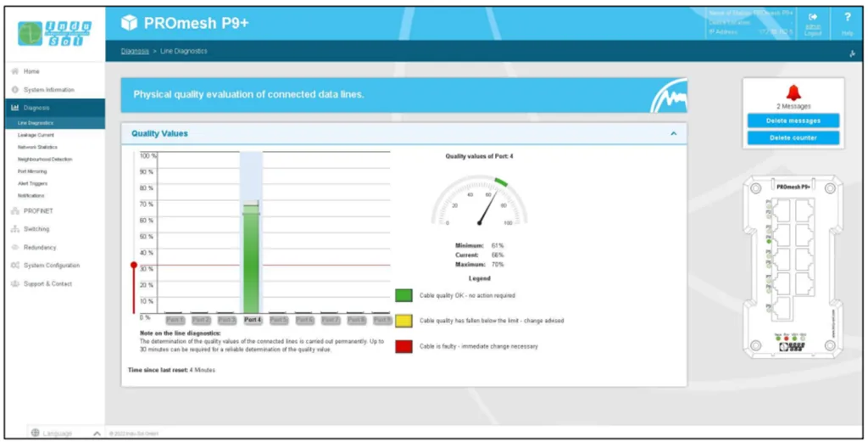Select the Port 6 chart button
Image resolution: width=868 pixels, height=442 pixels.
coord(305,320)
